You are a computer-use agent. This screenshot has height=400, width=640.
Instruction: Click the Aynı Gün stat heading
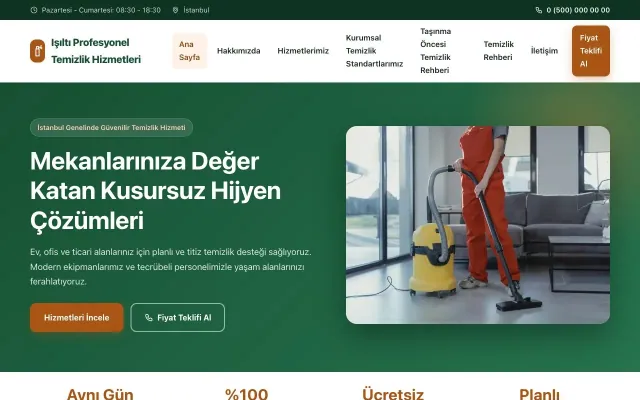100,394
